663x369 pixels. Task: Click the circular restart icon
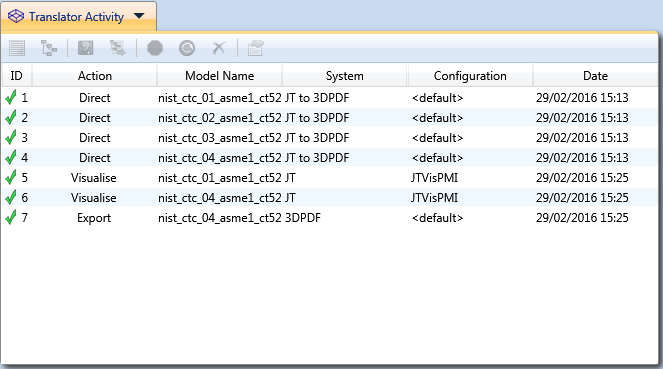click(187, 48)
